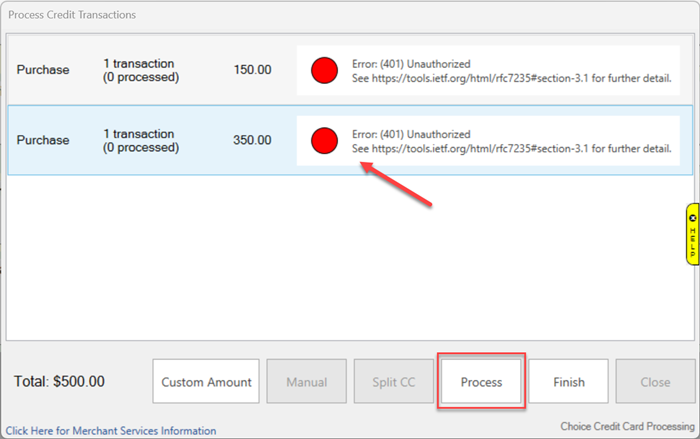Click the Choice Credit Card Processing label
700x439 pixels.
click(626, 425)
